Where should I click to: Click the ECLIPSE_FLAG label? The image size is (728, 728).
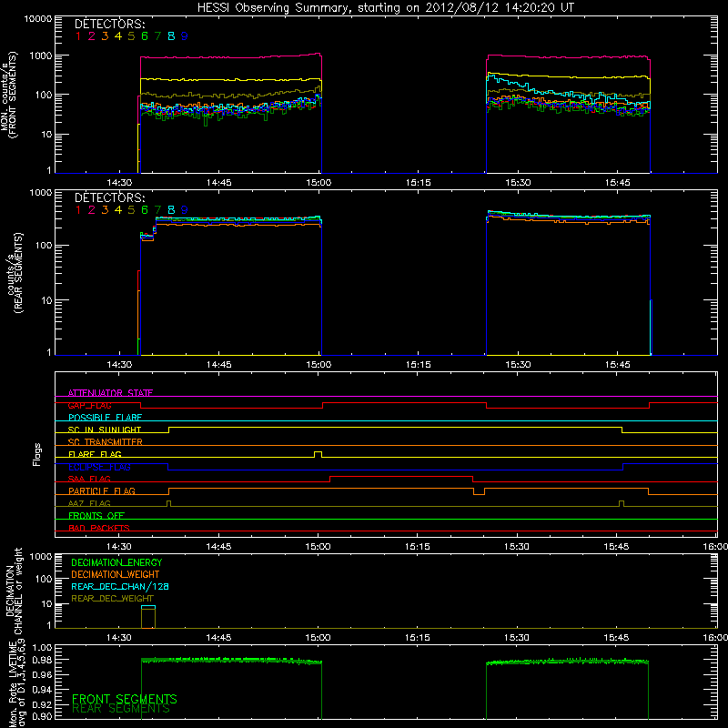[x=99, y=467]
